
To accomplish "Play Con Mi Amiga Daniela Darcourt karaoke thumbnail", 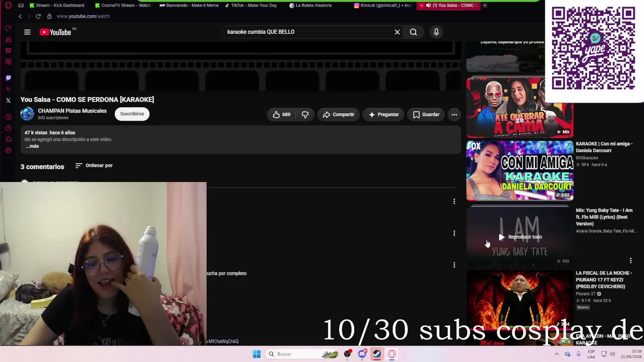I will click(519, 170).
